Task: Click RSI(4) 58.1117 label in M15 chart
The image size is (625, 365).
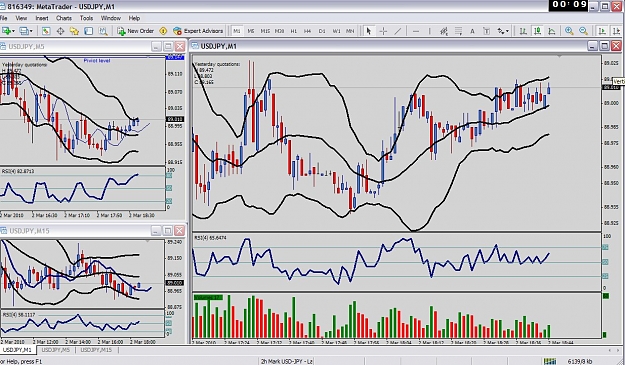Action: coord(19,315)
